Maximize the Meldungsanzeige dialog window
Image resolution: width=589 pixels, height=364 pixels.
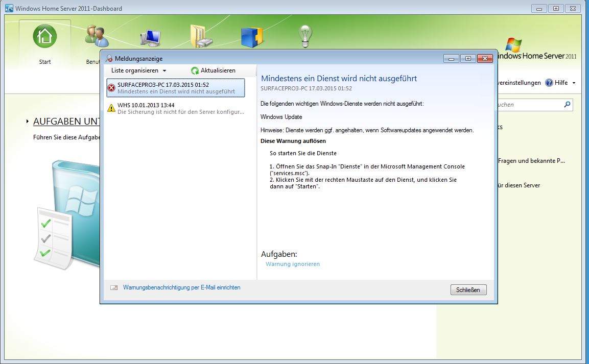tap(468, 59)
